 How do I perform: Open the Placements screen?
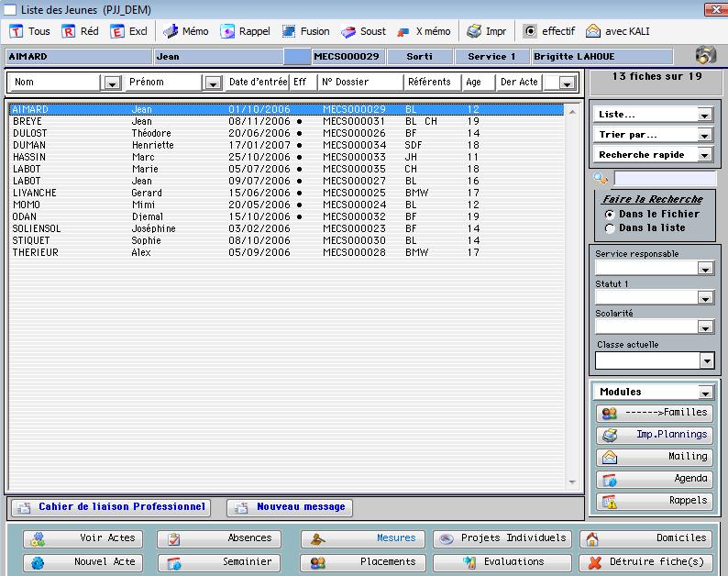[362, 562]
